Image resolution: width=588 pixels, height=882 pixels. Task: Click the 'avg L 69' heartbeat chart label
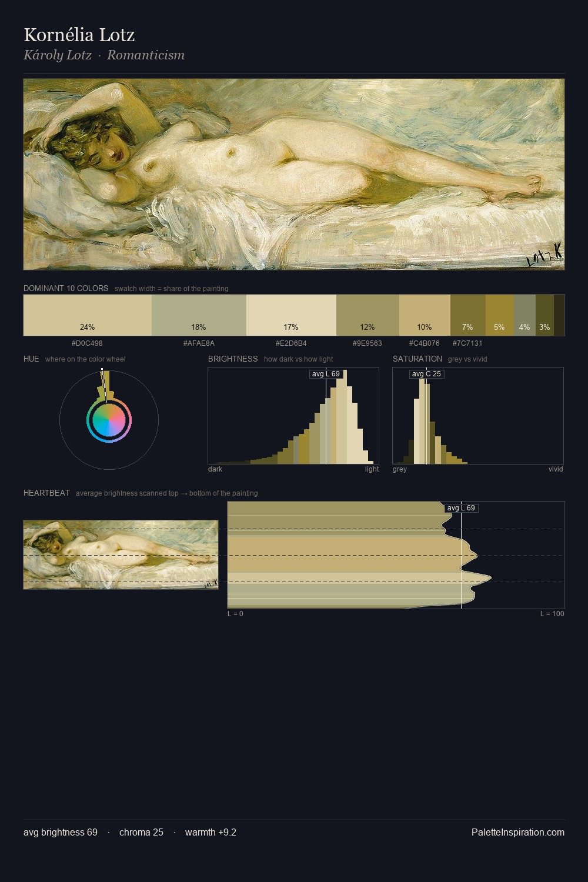pyautogui.click(x=461, y=508)
